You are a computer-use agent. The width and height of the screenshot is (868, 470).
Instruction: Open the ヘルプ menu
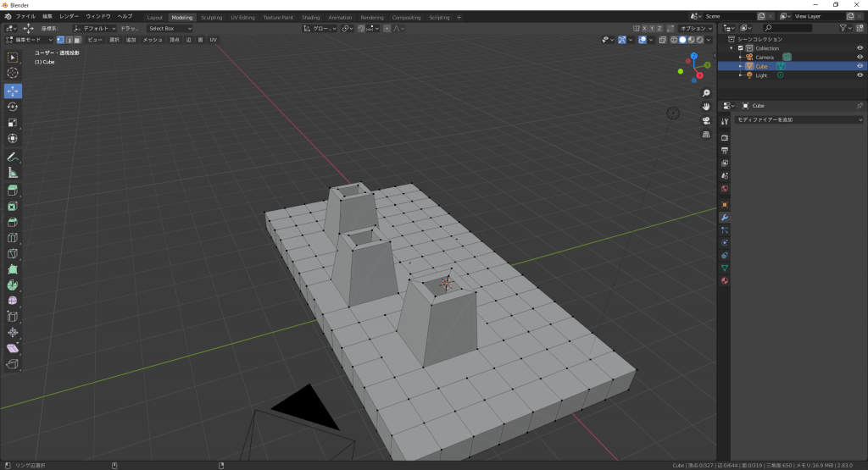tap(125, 17)
